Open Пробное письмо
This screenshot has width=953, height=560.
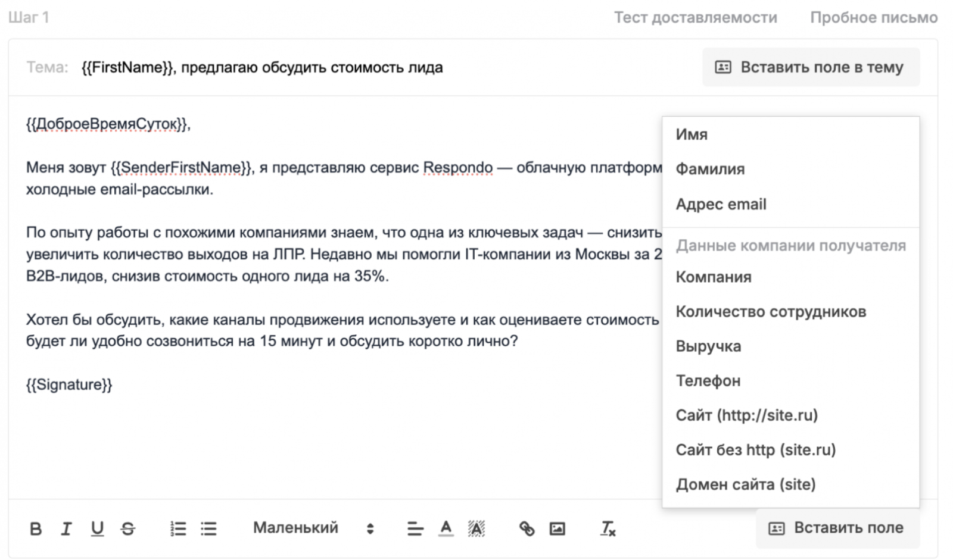[873, 17]
